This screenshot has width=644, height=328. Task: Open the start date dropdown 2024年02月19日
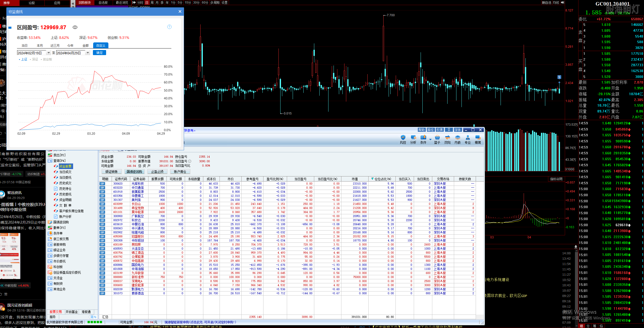coord(49,53)
